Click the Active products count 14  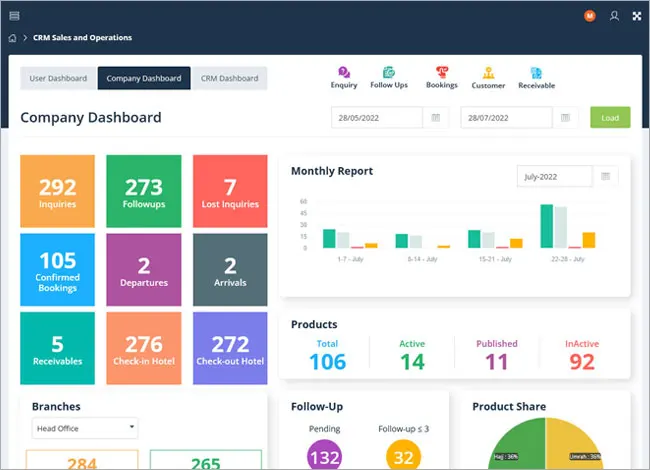click(412, 361)
